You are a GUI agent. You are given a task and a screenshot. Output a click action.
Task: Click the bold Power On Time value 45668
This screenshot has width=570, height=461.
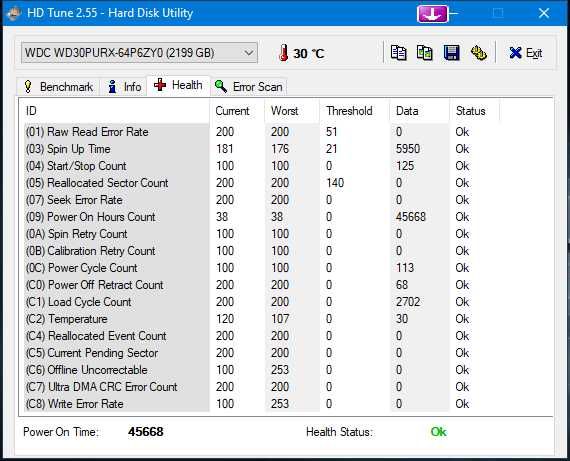pos(146,432)
